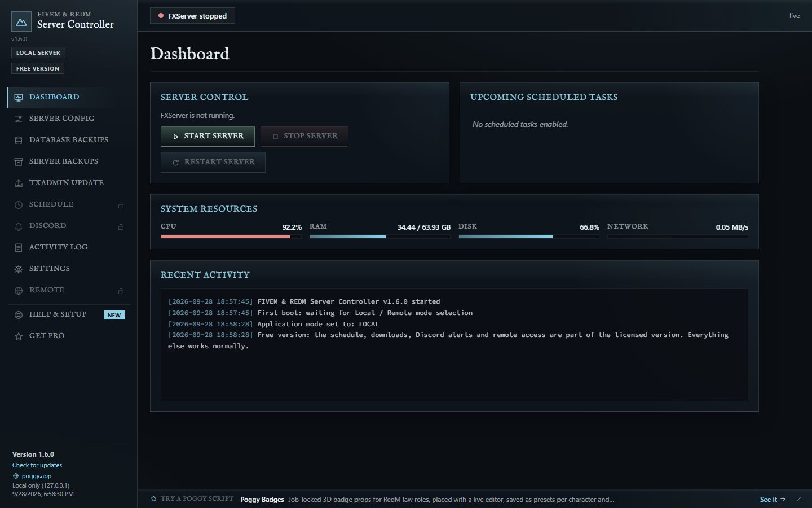This screenshot has height=508, width=812.
Task: Click the Discord bell icon
Action: (19, 226)
